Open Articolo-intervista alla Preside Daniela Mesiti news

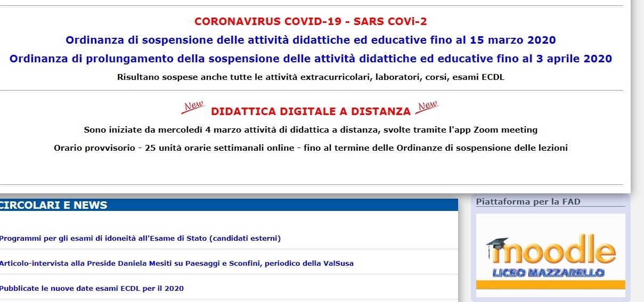tap(176, 264)
